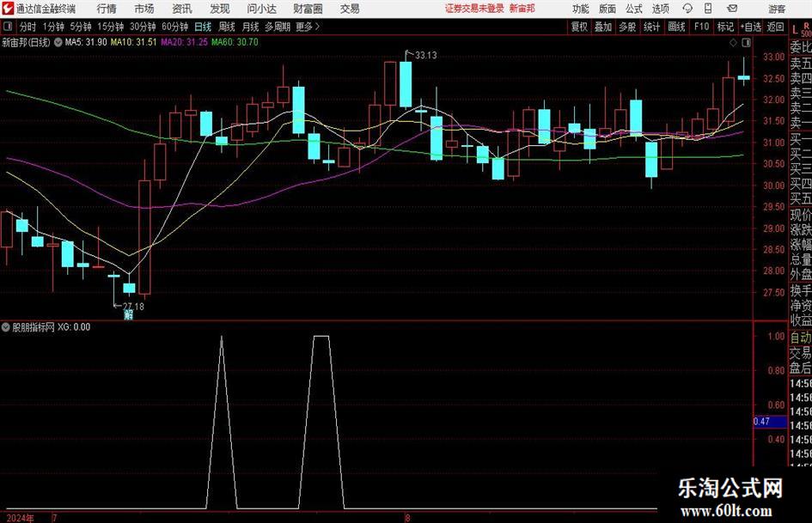The width and height of the screenshot is (812, 523).
Task: Click the 自动 label in right panel
Action: coord(801,338)
